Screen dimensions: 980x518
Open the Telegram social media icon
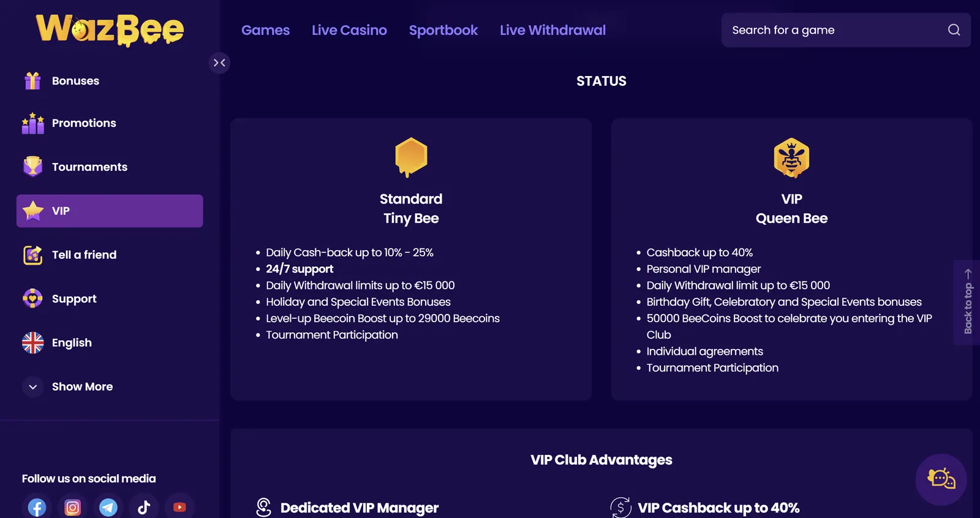(x=108, y=506)
